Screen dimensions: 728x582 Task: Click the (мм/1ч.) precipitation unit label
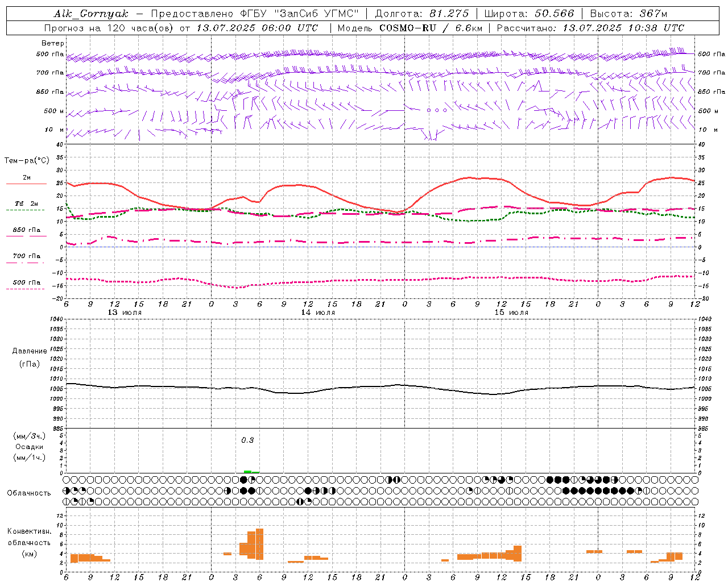click(x=29, y=458)
